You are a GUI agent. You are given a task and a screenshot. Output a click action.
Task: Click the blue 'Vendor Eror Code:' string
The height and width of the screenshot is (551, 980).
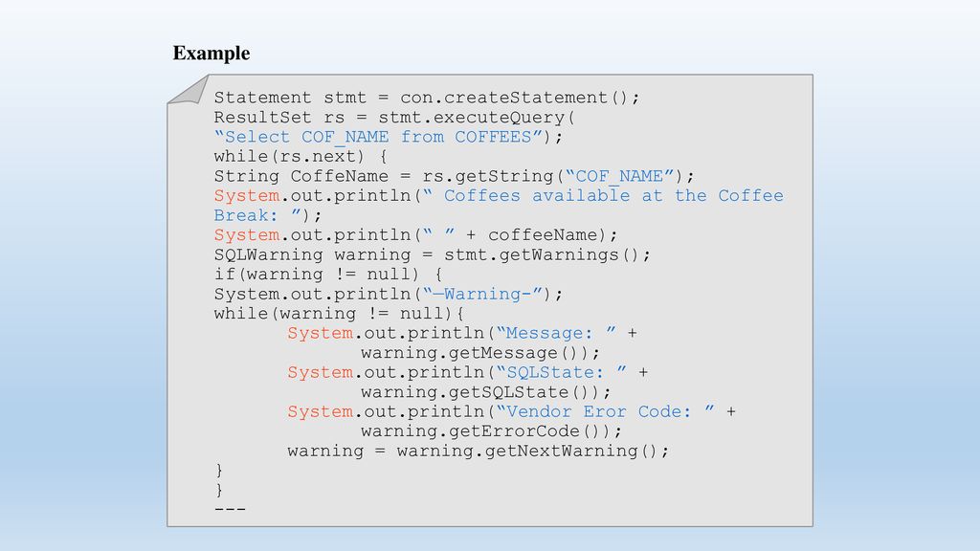(605, 411)
